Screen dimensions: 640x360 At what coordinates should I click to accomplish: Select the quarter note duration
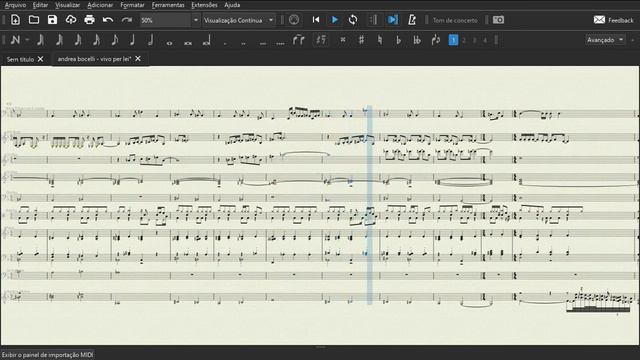click(x=132, y=40)
